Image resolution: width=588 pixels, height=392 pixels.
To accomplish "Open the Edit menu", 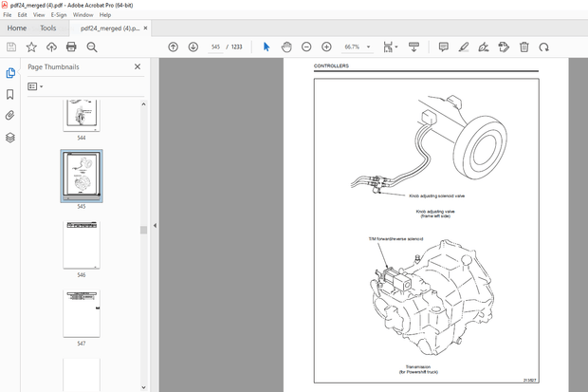I will click(x=23, y=15).
